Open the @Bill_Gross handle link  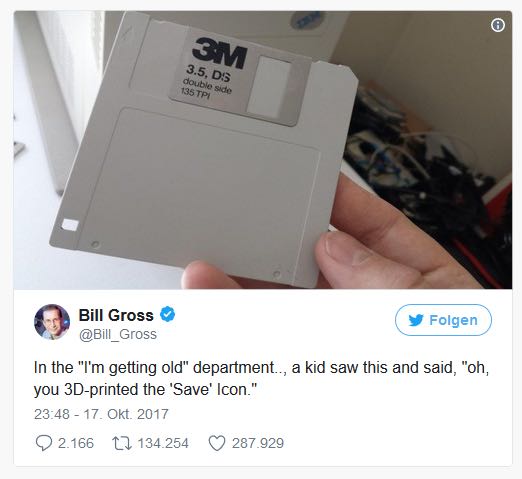point(118,334)
